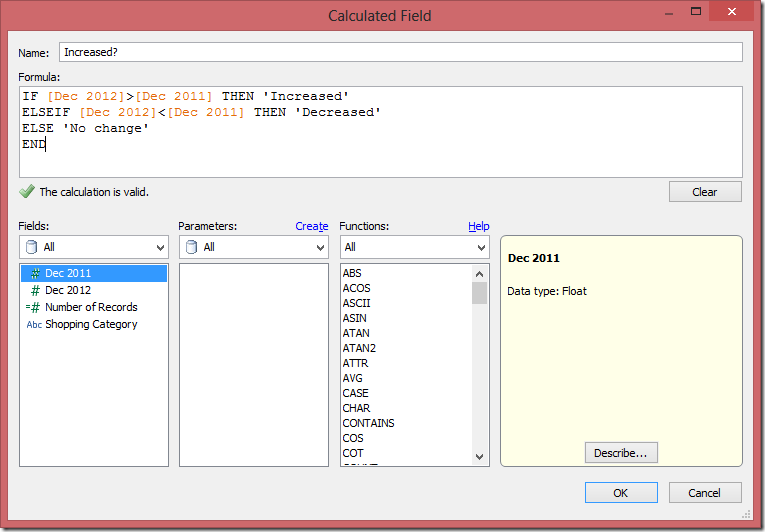
Task: Open the Fields data source dropdown
Action: 93,247
